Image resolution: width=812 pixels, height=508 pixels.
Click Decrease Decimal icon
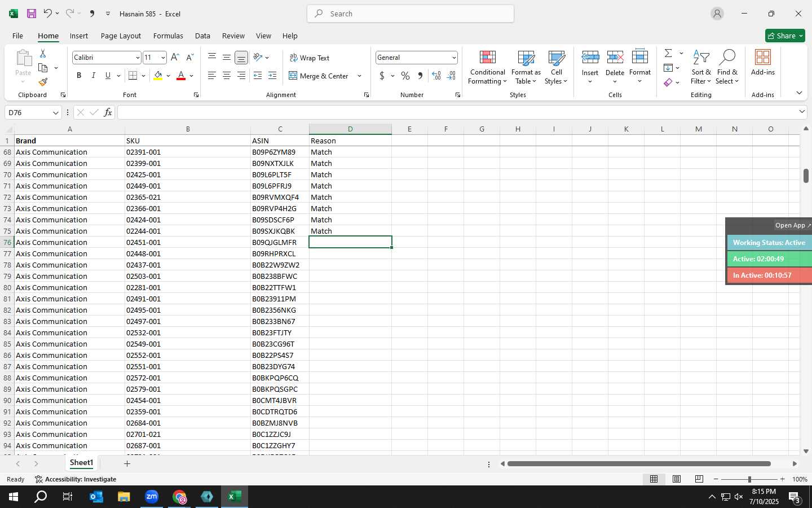click(451, 76)
